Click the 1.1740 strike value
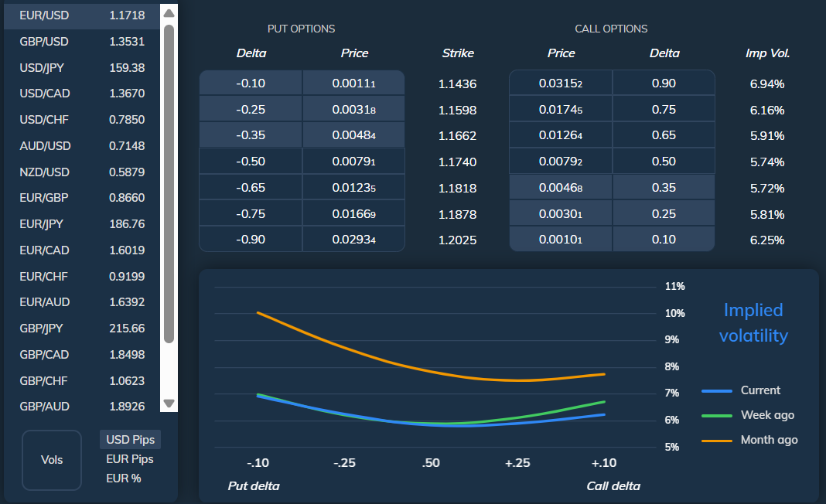The image size is (826, 504). point(458,162)
